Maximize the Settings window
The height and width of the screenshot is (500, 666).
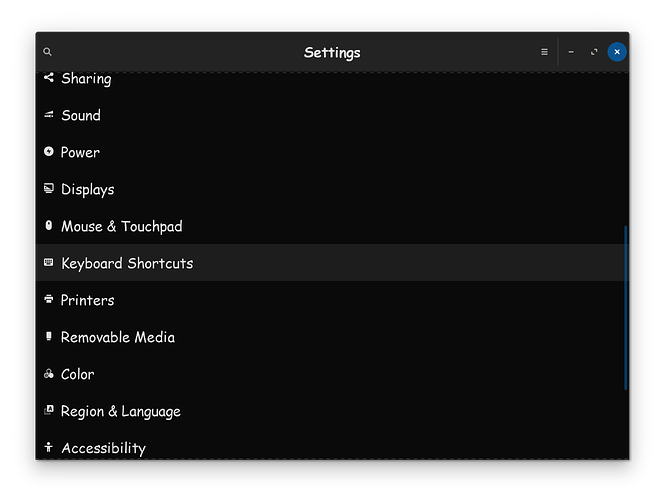(594, 52)
